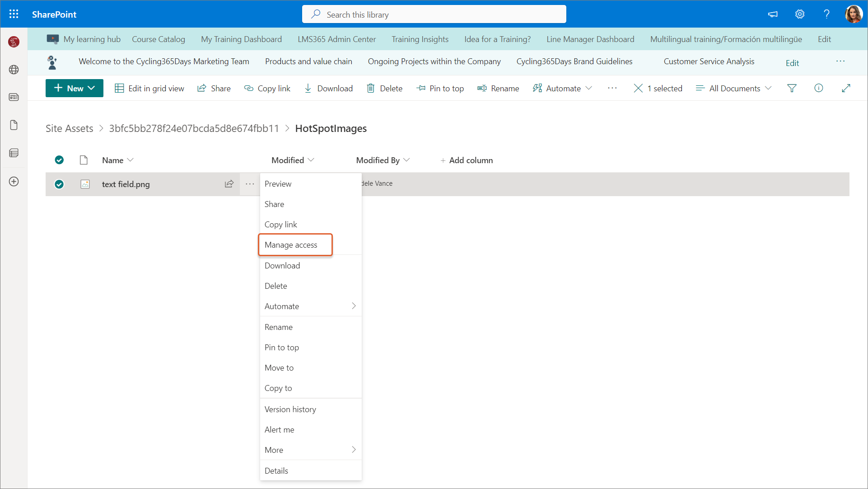
Task: Go to Site Assets breadcrumb
Action: point(70,128)
